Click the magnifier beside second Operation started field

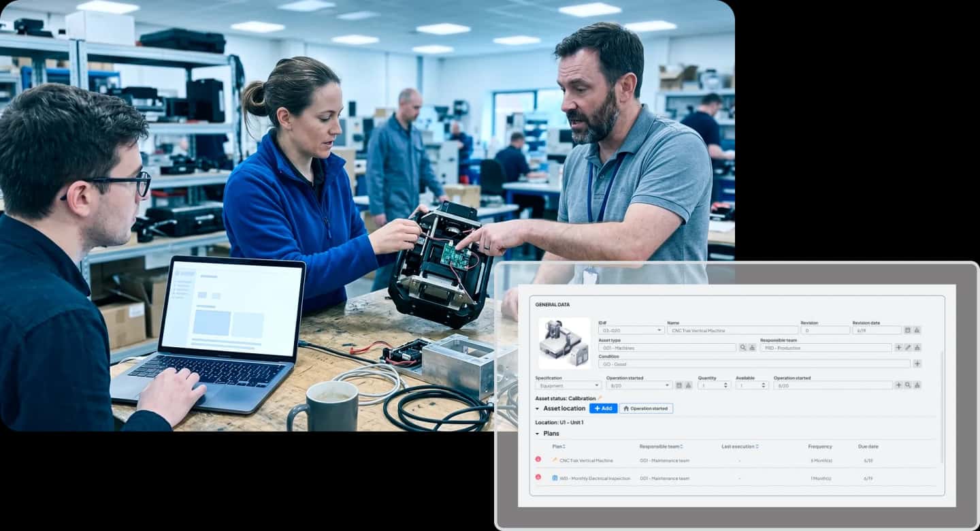pyautogui.click(x=908, y=385)
